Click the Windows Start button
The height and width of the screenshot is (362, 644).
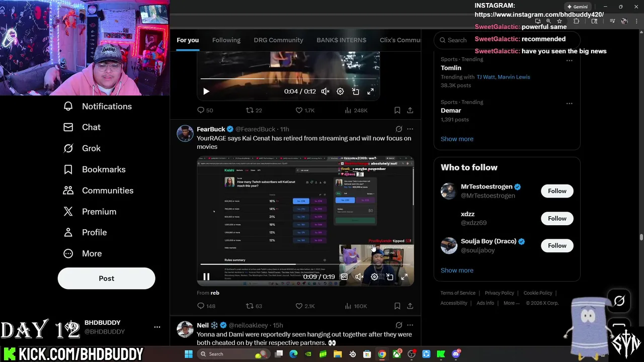[188, 354]
